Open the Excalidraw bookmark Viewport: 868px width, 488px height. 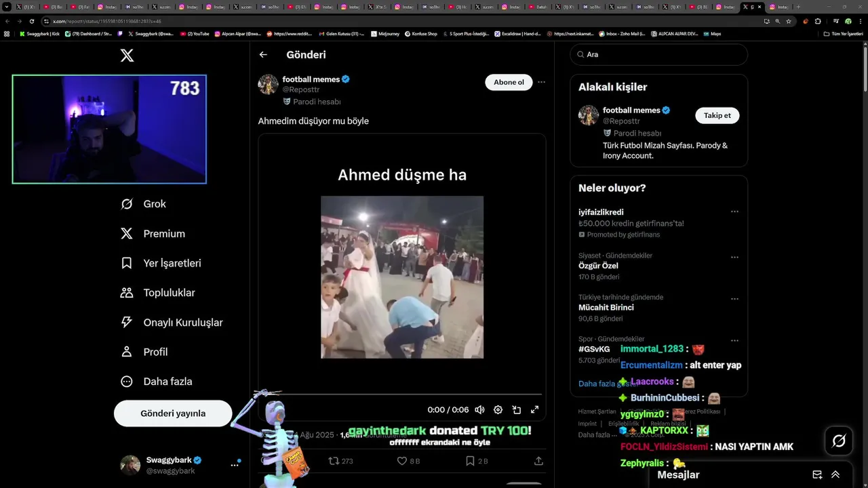[x=517, y=33]
